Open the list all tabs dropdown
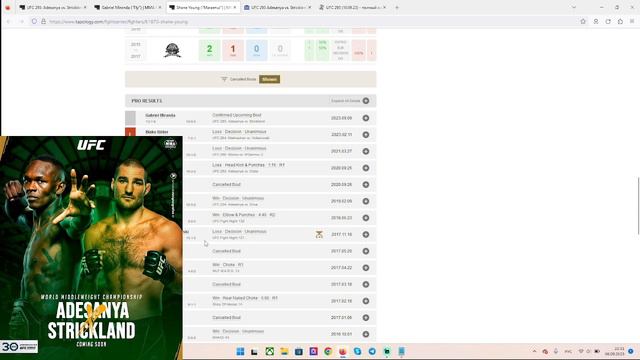The width and height of the screenshot is (640, 360). pos(574,7)
